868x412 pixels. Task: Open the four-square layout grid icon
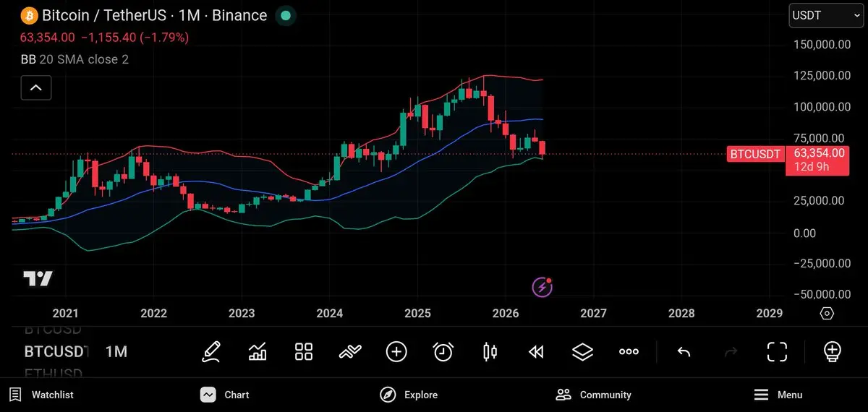pos(304,352)
